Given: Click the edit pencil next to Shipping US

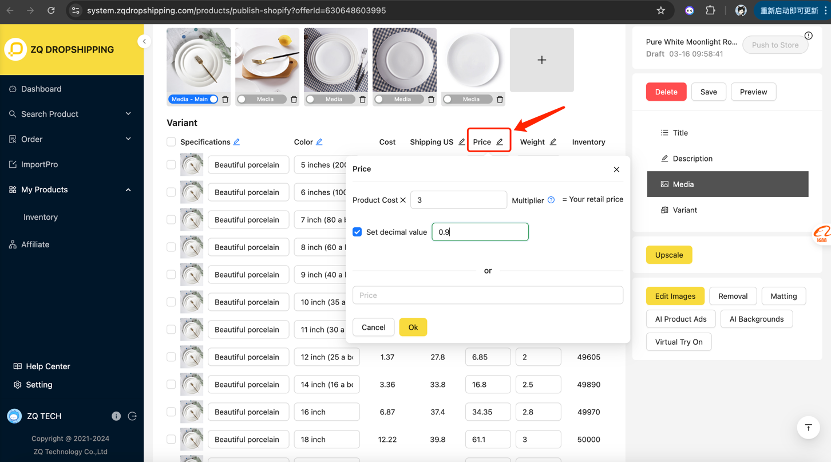Looking at the screenshot, I should (x=462, y=142).
